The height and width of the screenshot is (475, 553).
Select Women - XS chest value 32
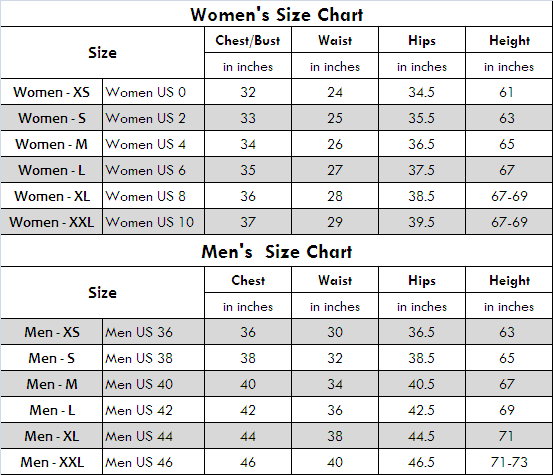point(248,92)
